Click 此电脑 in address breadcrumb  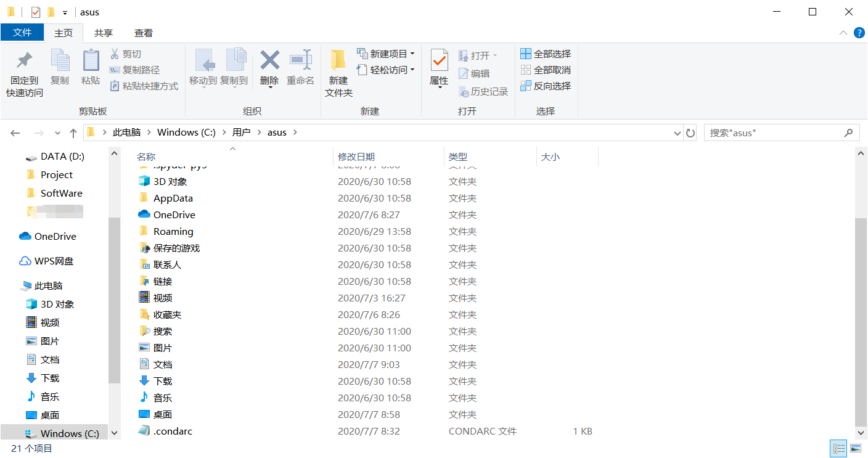pos(127,133)
